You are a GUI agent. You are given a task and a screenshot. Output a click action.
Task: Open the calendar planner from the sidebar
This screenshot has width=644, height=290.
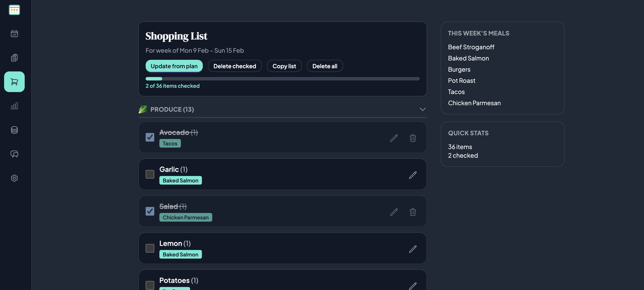pos(14,33)
